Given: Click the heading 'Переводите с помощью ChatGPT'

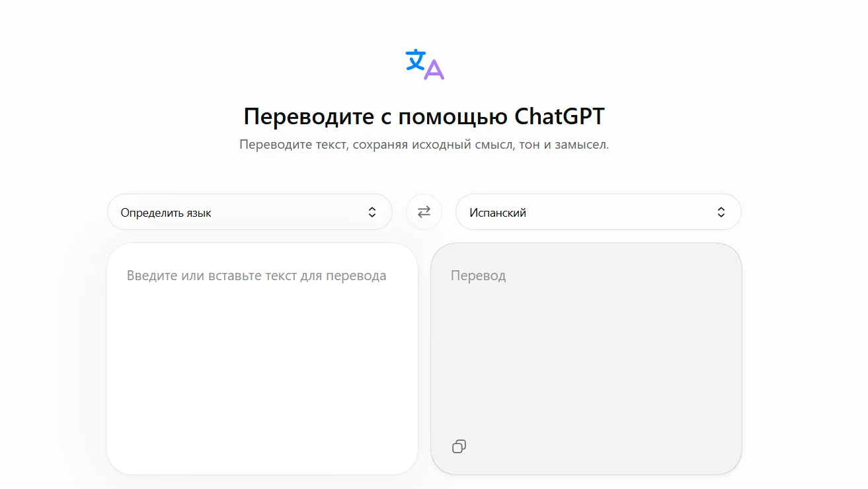Looking at the screenshot, I should [x=424, y=116].
